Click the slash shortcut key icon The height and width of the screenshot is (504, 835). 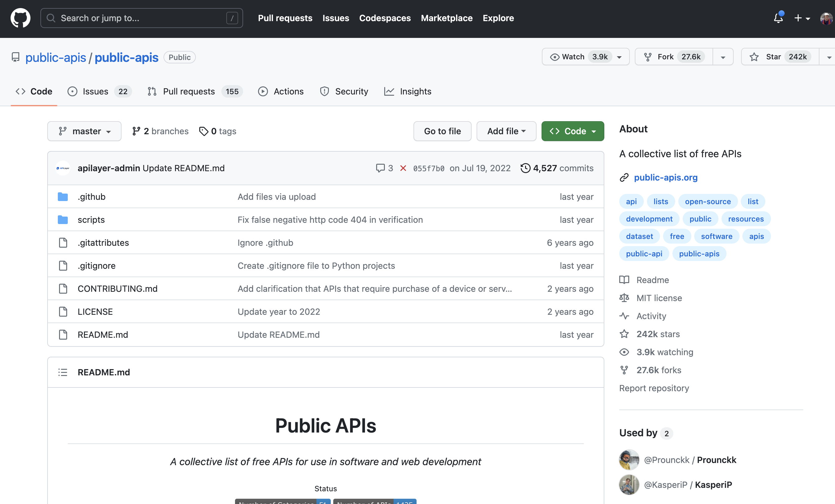[x=232, y=18]
